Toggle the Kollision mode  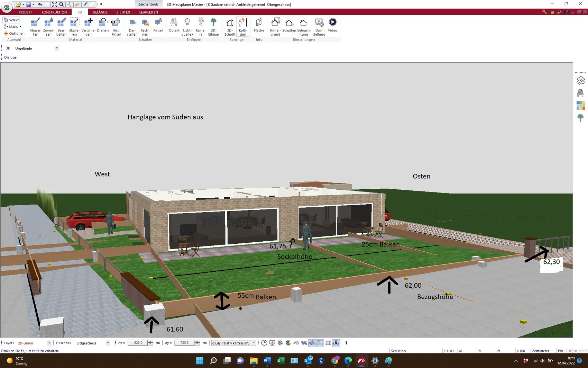(x=243, y=27)
